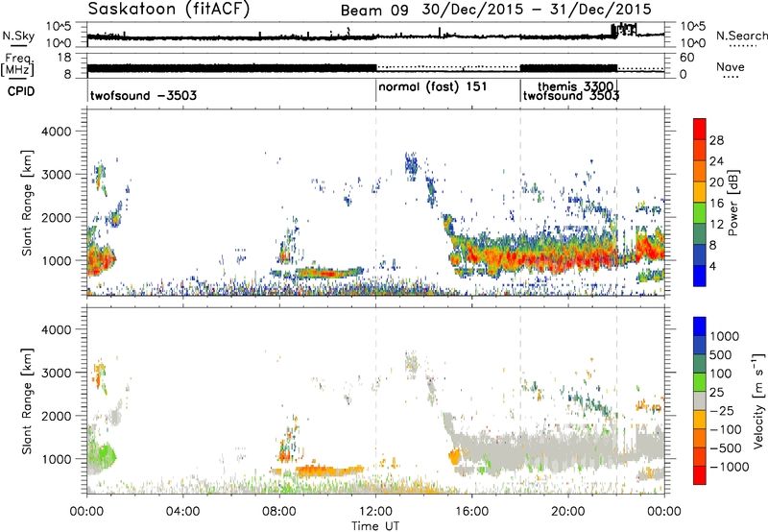Click the 'CPID' row label
Image resolution: width=768 pixels, height=532 pixels.
21,91
